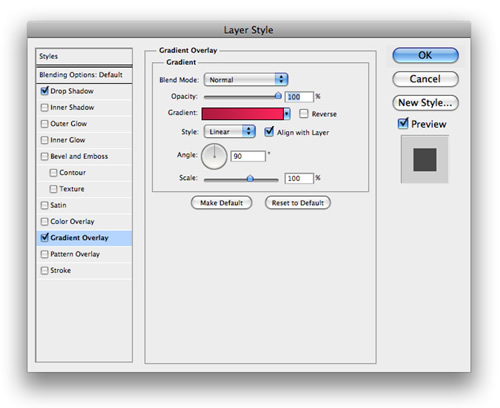Click the Cancel button

tap(425, 79)
